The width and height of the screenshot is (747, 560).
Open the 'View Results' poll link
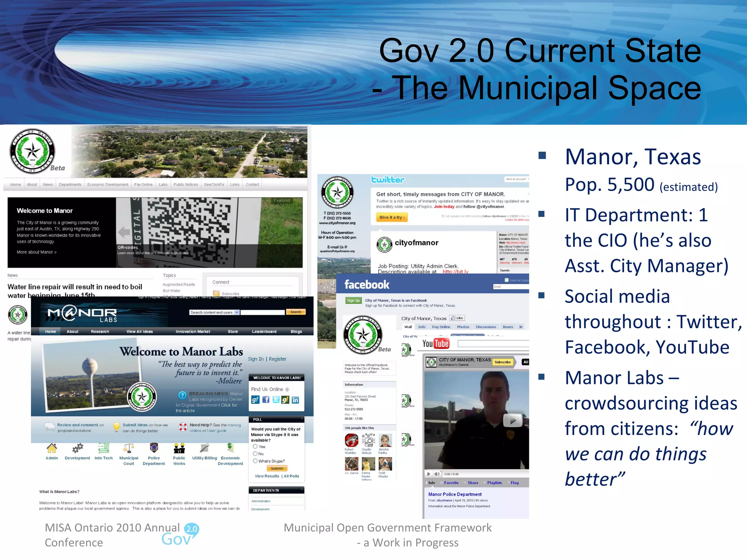[x=267, y=476]
